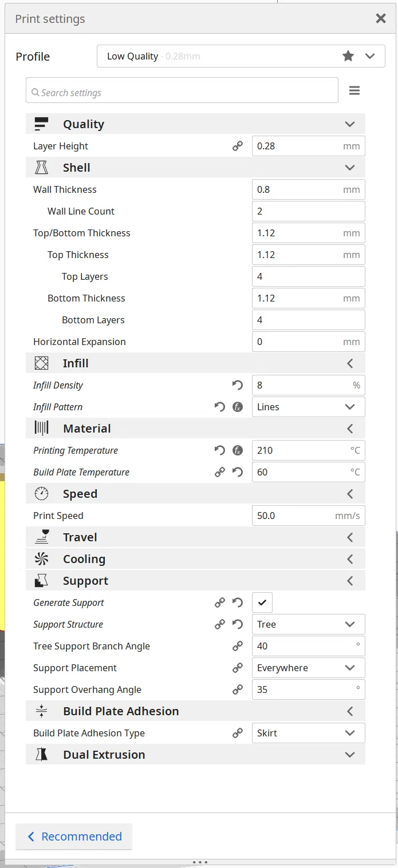Revert the Support Structure setting
The height and width of the screenshot is (868, 398).
[238, 624]
